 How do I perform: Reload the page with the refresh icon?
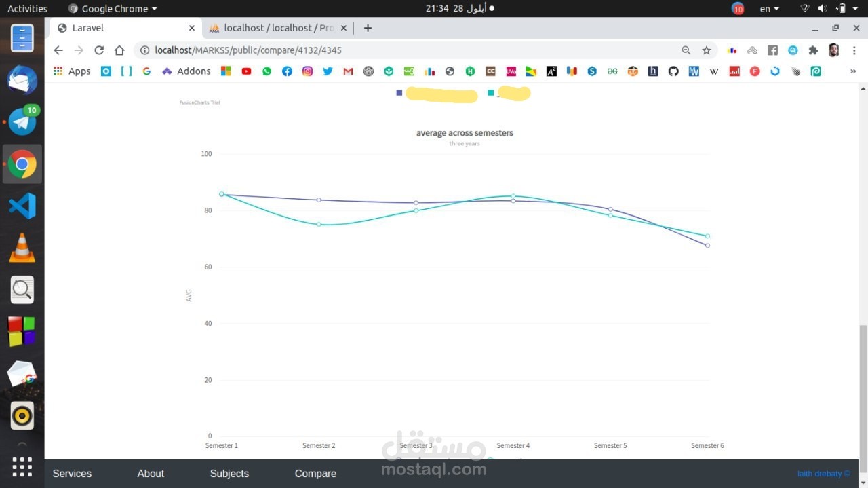99,50
